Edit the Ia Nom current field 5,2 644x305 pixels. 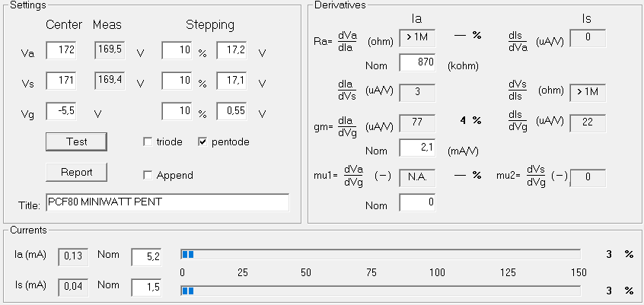(146, 257)
